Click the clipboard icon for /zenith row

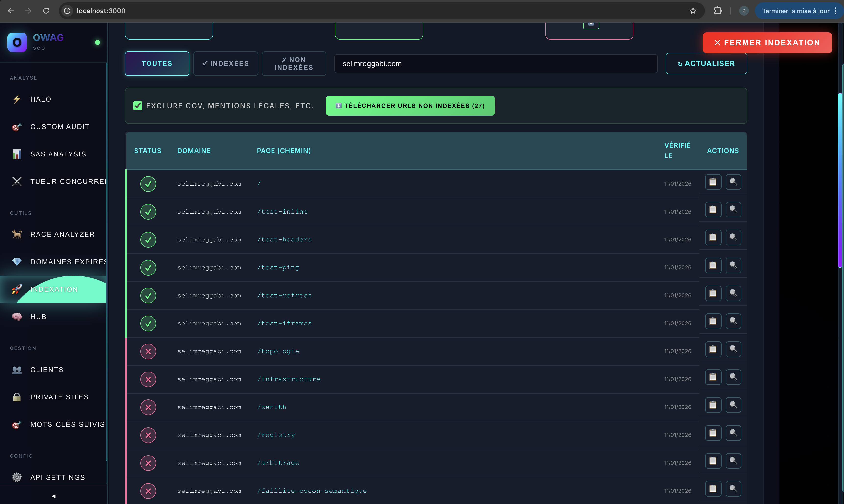coord(713,405)
